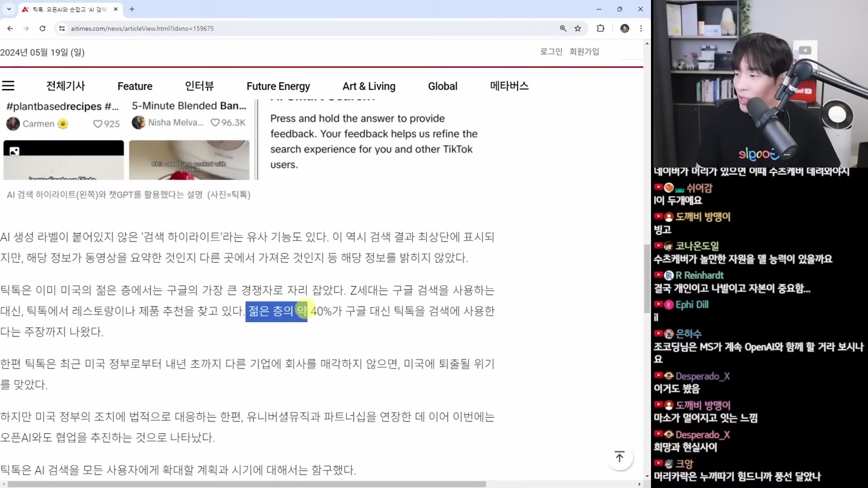Click the highlighted text '젊은 층의 약'

tap(276, 310)
